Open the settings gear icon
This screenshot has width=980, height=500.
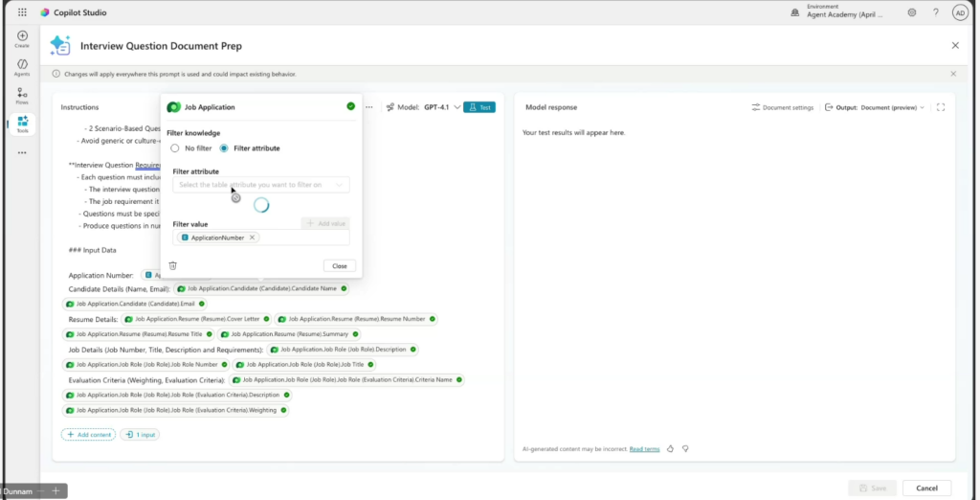click(x=911, y=12)
